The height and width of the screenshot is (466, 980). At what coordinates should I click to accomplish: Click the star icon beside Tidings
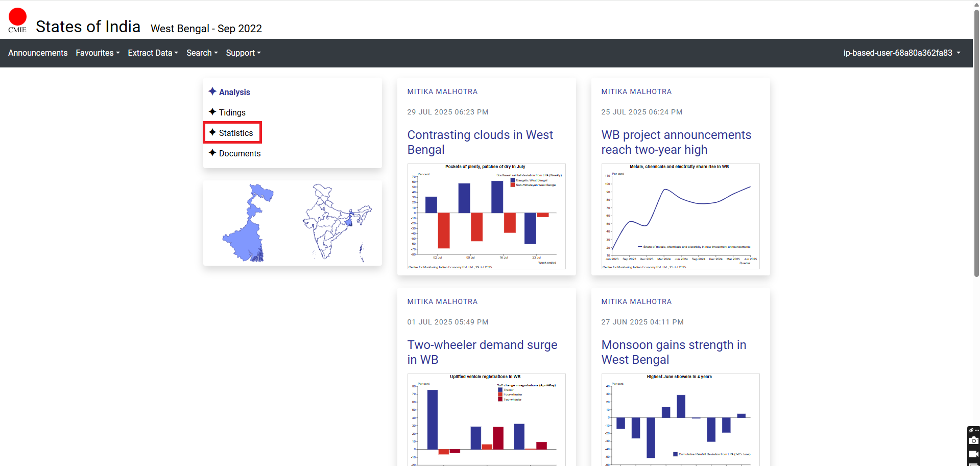coord(212,112)
